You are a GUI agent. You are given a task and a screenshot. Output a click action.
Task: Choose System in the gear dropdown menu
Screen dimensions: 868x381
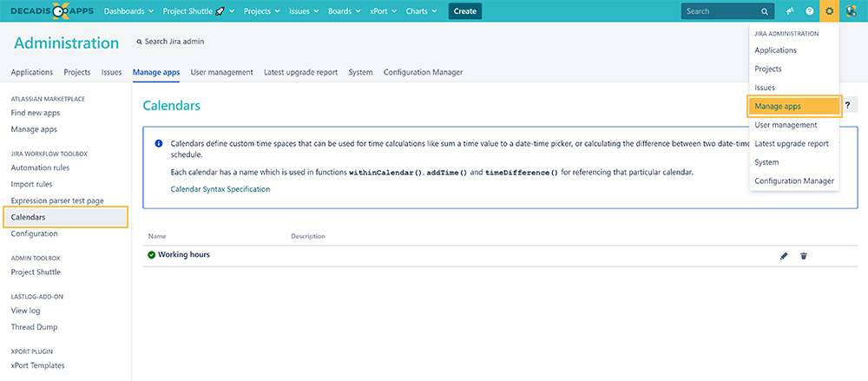[766, 163]
